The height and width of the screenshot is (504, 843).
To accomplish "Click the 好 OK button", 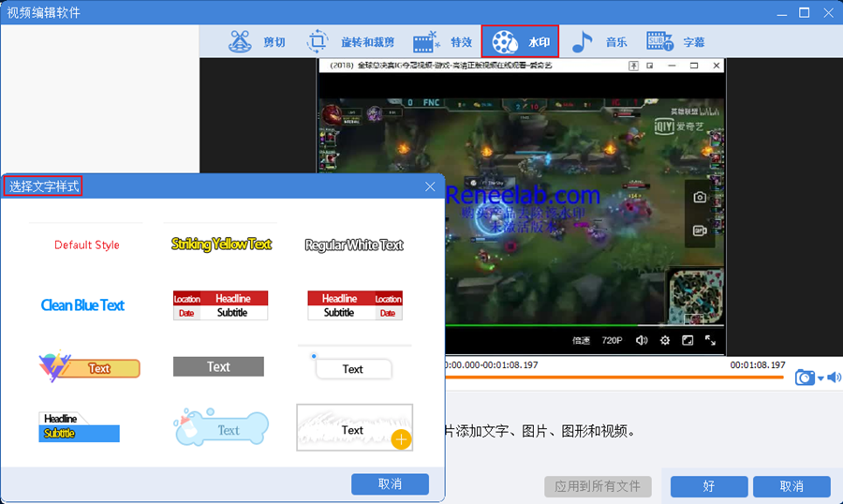I will point(709,486).
